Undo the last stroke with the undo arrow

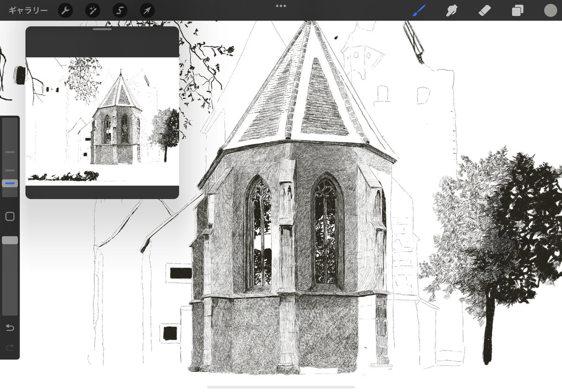[x=10, y=327]
